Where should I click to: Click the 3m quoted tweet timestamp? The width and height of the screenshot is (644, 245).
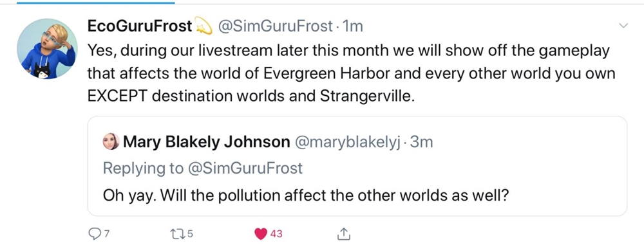[x=421, y=142]
